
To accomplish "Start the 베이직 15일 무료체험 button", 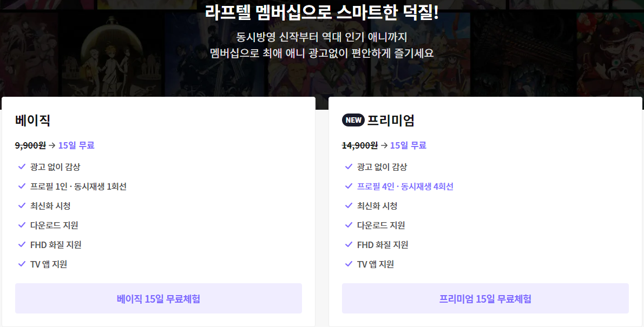I will [159, 298].
